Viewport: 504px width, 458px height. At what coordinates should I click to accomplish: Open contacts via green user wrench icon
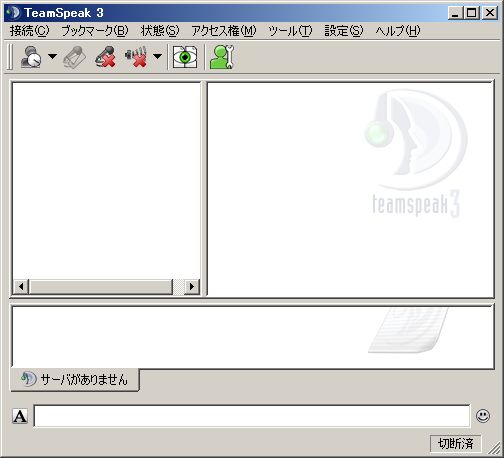pyautogui.click(x=222, y=57)
